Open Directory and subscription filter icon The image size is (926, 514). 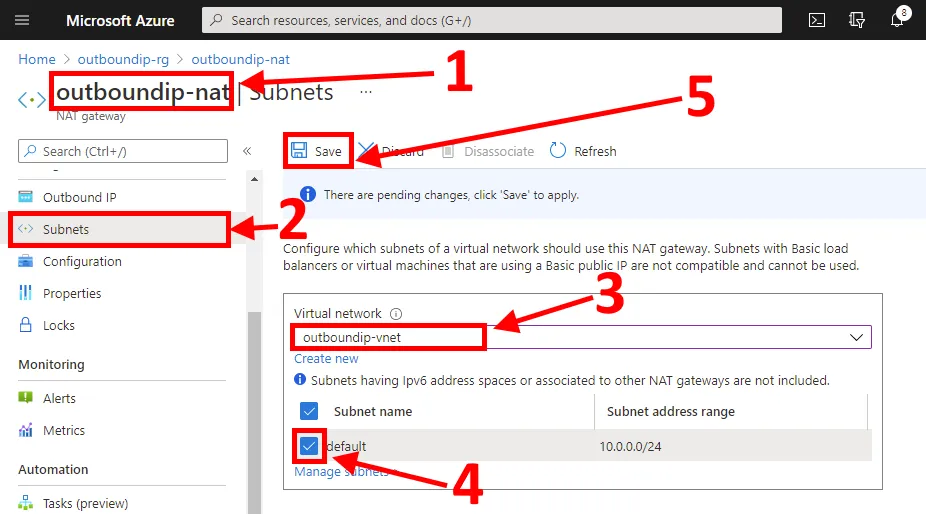coord(857,20)
